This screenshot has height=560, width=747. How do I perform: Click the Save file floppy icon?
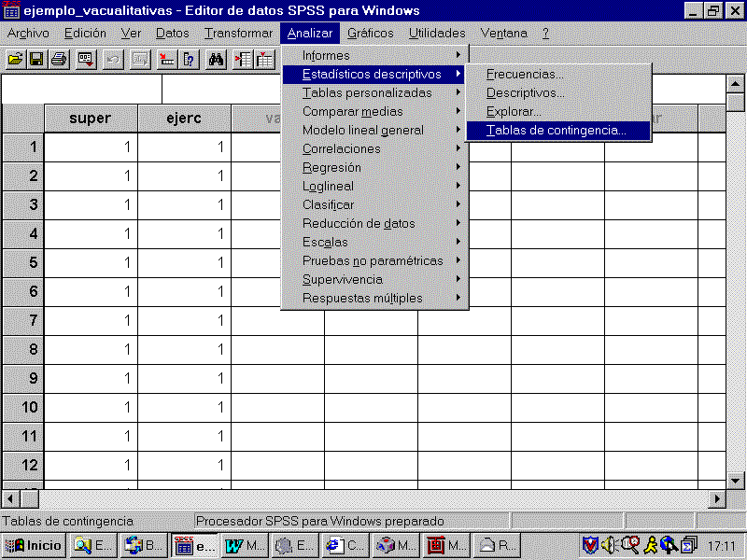pyautogui.click(x=36, y=60)
